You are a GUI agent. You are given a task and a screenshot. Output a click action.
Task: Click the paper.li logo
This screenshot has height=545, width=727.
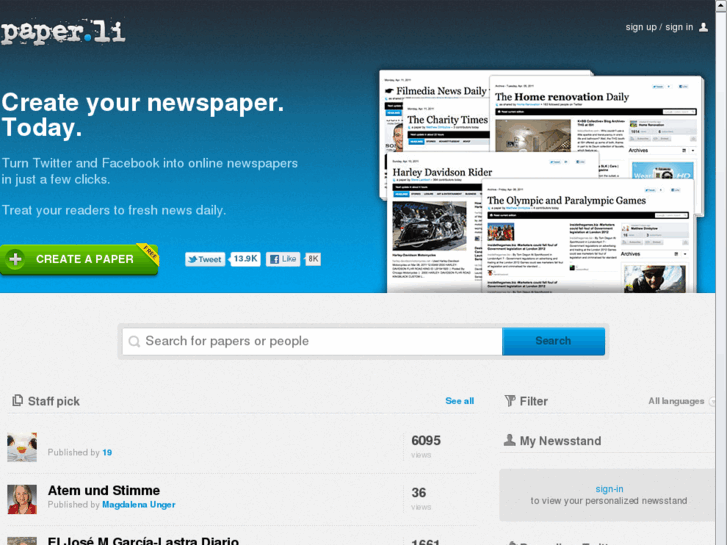[x=63, y=32]
